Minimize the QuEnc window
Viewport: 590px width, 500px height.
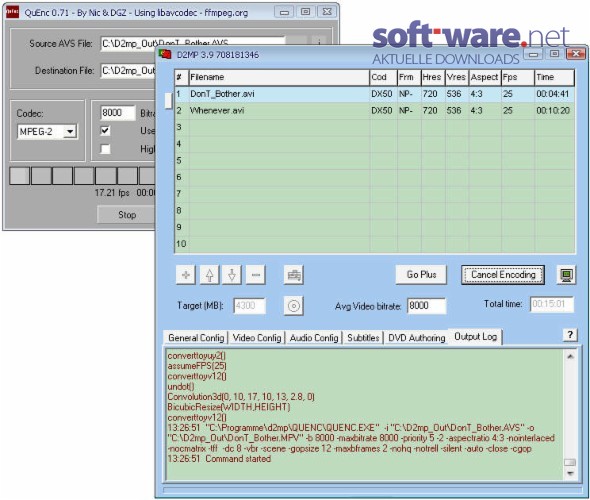[284, 12]
